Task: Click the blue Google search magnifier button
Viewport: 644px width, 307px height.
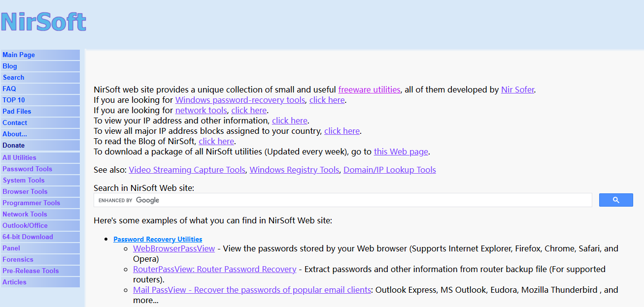Action: coord(616,200)
